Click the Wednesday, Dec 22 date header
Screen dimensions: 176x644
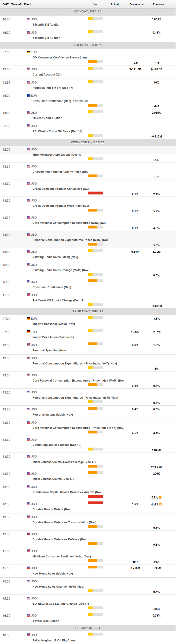(88, 142)
